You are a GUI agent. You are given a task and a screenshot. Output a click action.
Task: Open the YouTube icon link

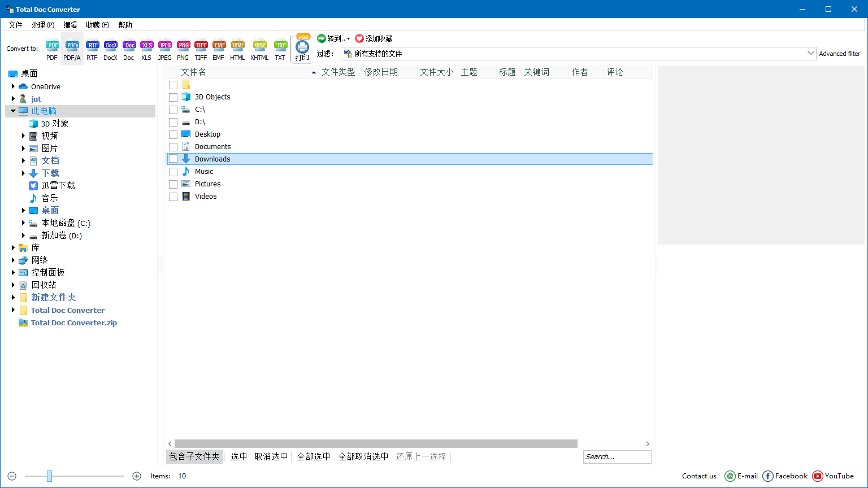coord(818,476)
